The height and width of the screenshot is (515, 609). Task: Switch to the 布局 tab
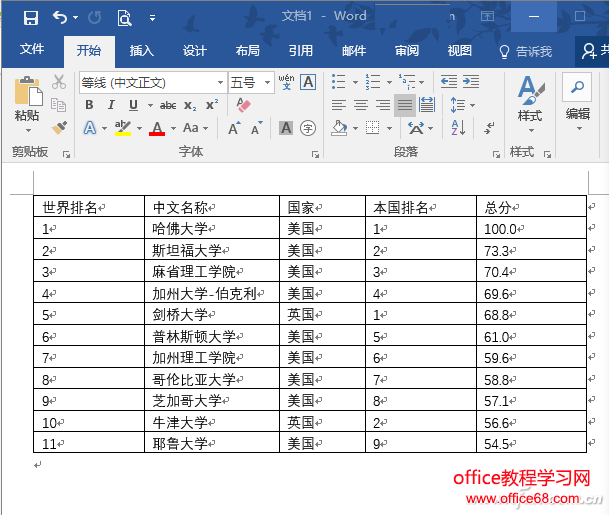tap(248, 50)
